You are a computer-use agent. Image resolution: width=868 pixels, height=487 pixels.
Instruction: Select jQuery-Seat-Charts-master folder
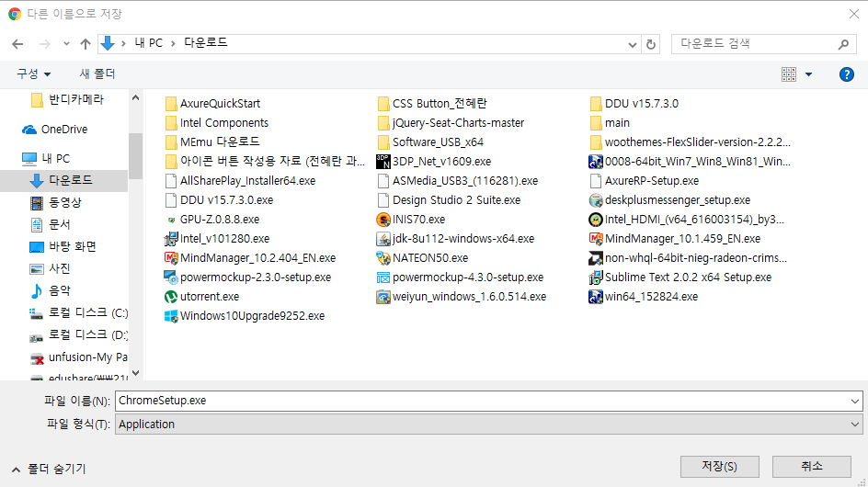coord(451,123)
